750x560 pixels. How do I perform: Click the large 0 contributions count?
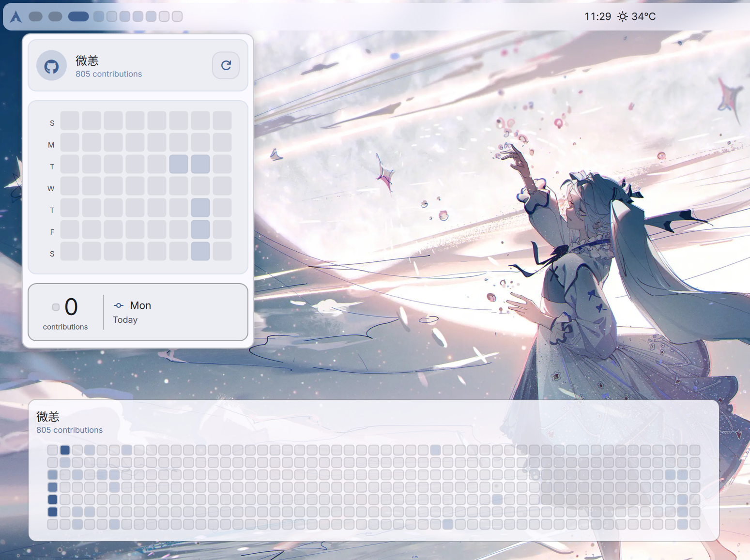(x=71, y=307)
